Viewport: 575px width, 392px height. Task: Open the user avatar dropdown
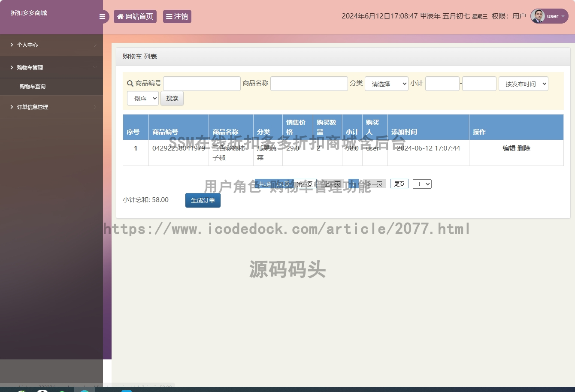point(549,16)
